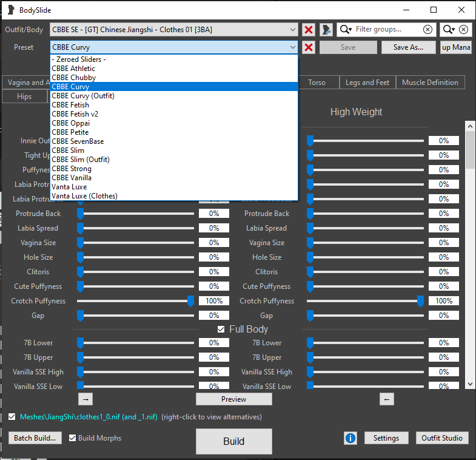Click the high weight Gap slider
Image resolution: width=476 pixels, height=460 pixels.
(x=365, y=316)
